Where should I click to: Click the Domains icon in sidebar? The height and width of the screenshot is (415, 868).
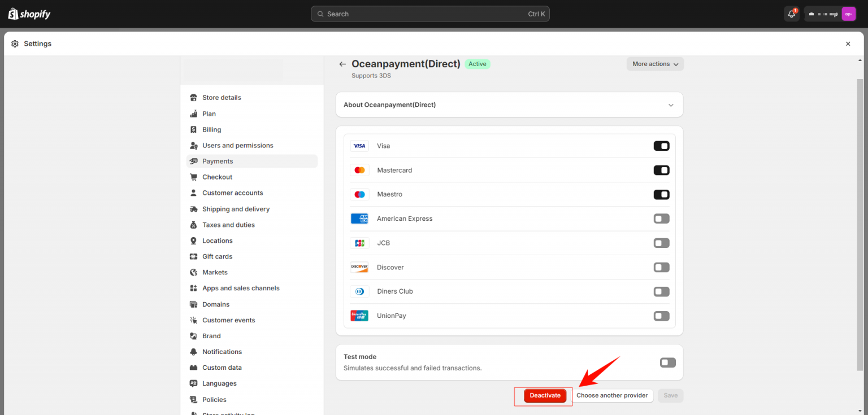click(x=194, y=304)
